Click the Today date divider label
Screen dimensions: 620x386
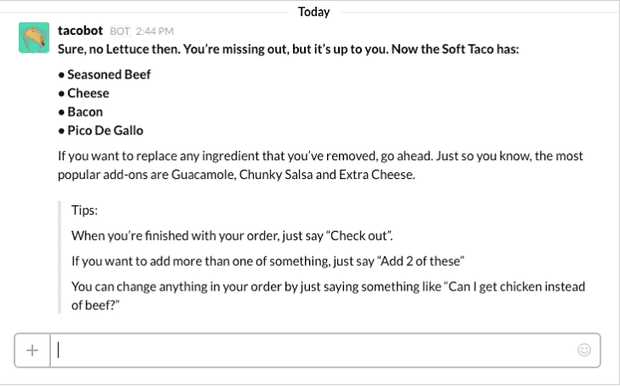click(x=314, y=12)
